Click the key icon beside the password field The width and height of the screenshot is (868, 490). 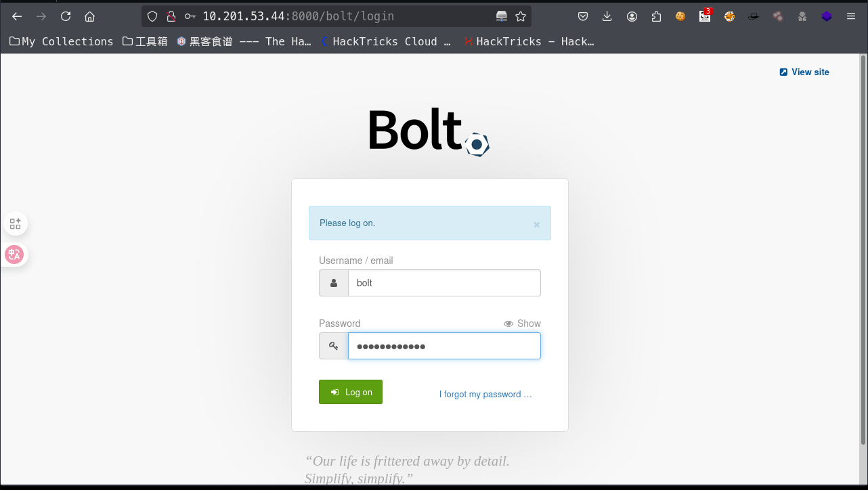[x=334, y=346]
